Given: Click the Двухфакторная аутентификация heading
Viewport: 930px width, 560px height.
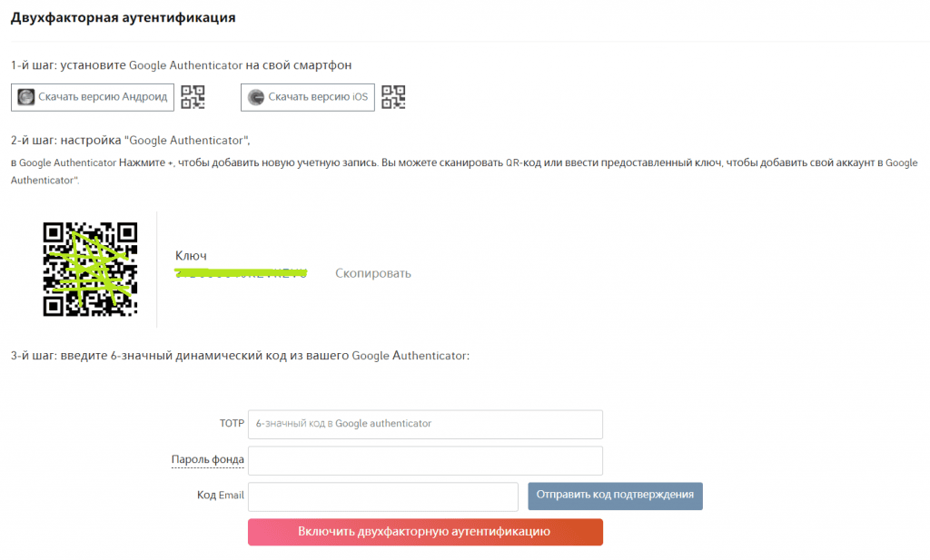Looking at the screenshot, I should tap(124, 18).
